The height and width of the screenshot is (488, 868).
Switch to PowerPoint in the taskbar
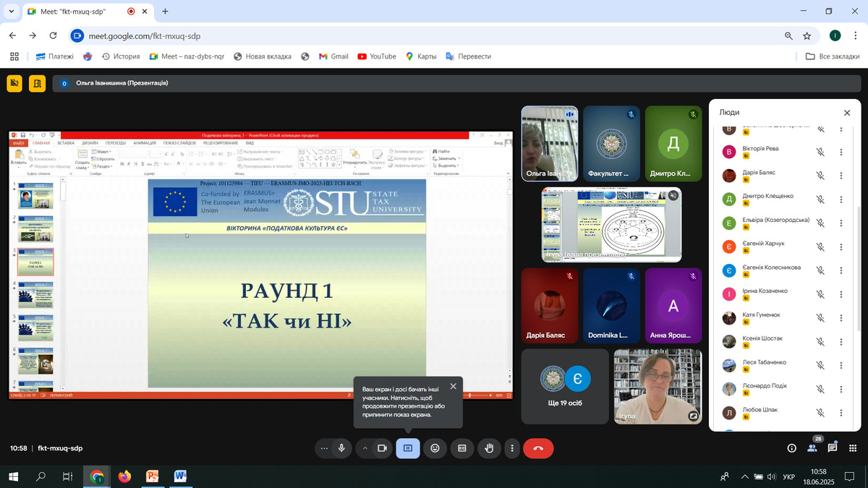coord(153,476)
